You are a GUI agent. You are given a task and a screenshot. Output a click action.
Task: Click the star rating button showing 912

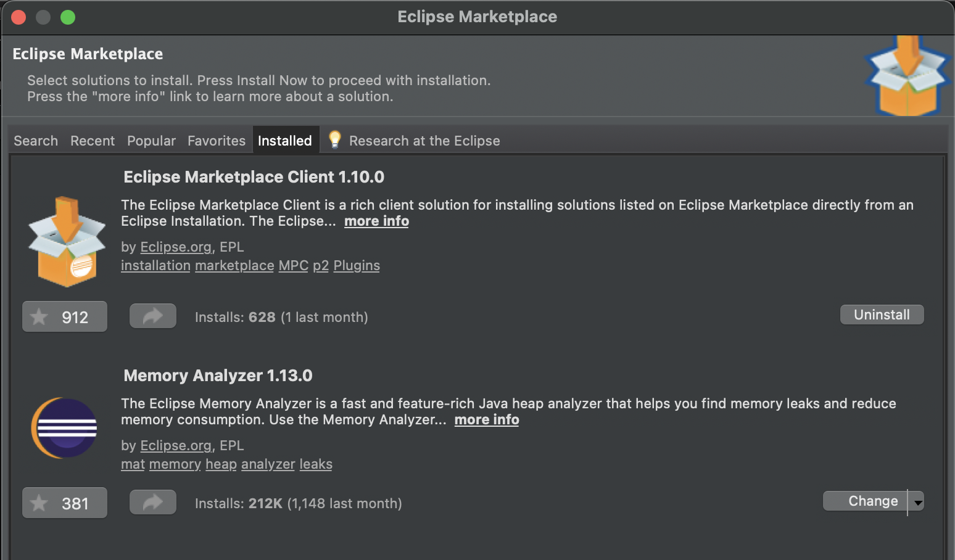64,317
